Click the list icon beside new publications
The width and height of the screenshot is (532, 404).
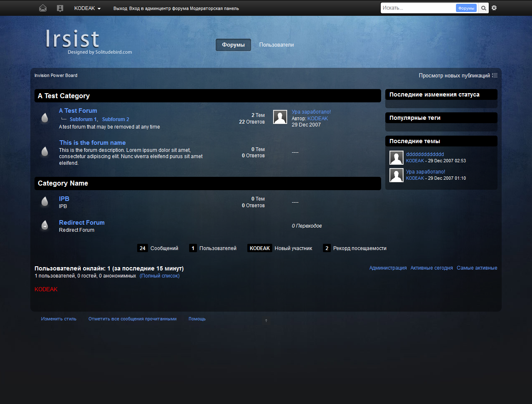tap(495, 75)
